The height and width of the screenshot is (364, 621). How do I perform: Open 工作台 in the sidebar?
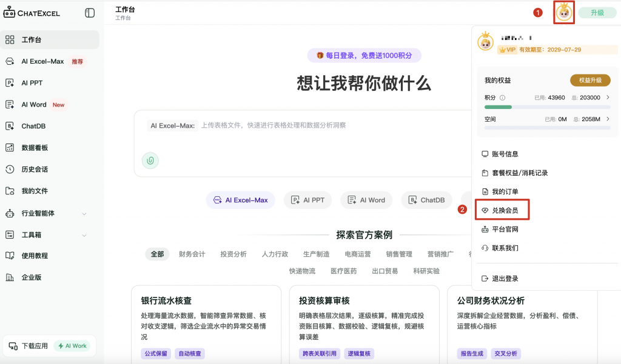50,39
